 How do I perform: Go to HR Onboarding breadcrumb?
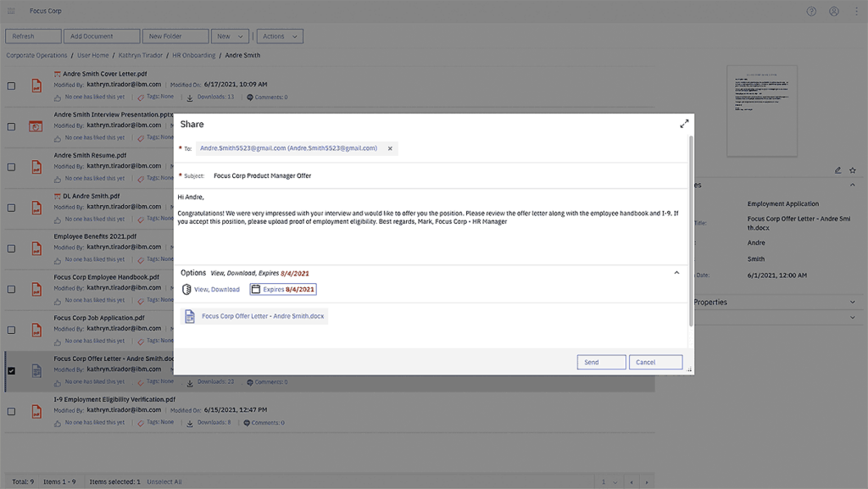[194, 55]
